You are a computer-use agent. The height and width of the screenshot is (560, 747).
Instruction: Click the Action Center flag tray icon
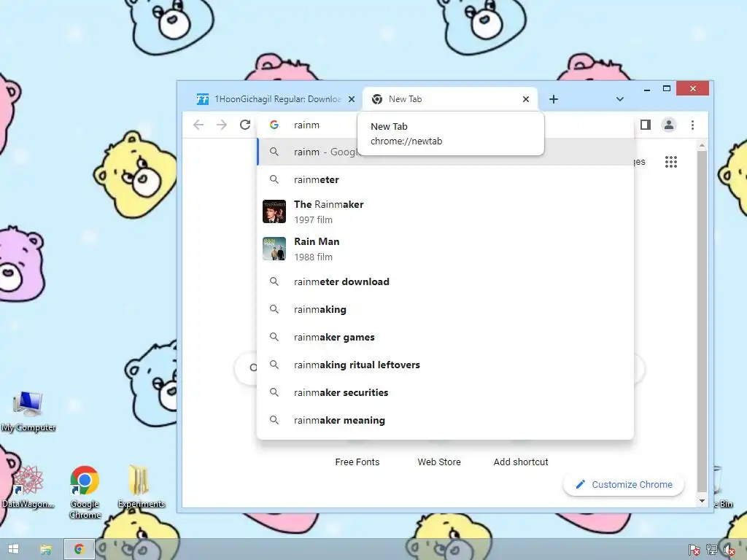(x=694, y=550)
